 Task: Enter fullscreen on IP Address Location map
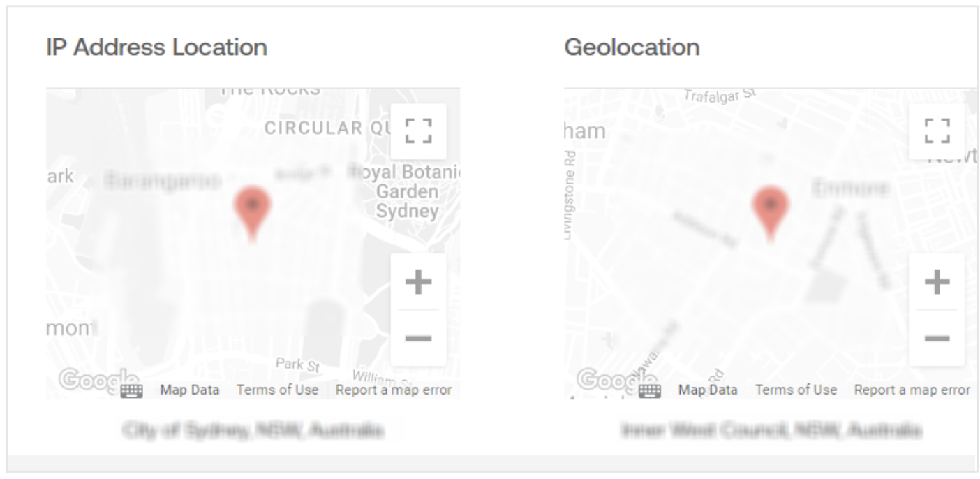click(418, 131)
